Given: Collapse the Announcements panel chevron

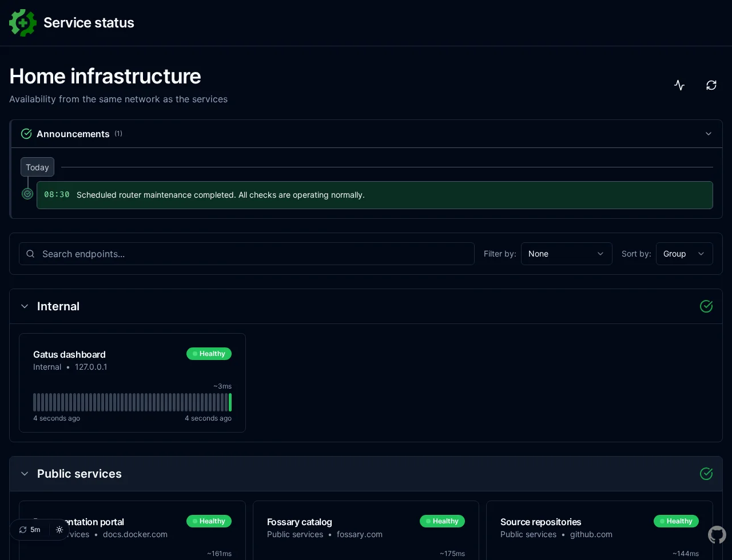Looking at the screenshot, I should click(709, 134).
